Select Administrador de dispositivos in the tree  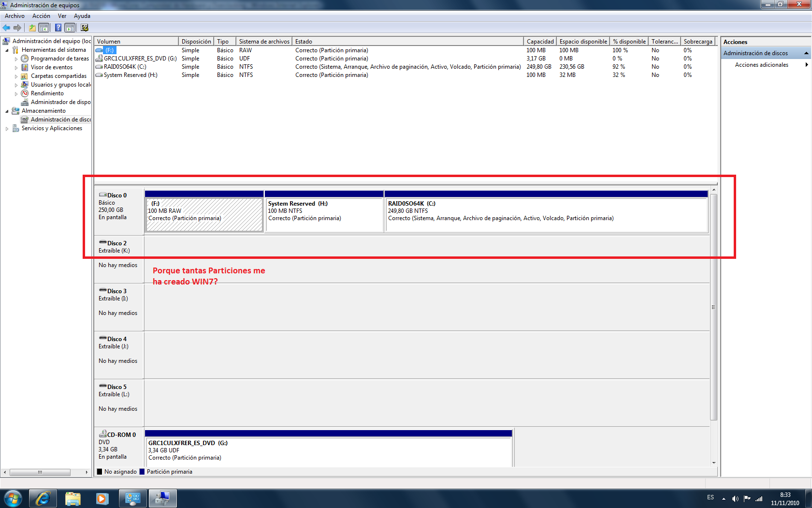click(x=60, y=102)
